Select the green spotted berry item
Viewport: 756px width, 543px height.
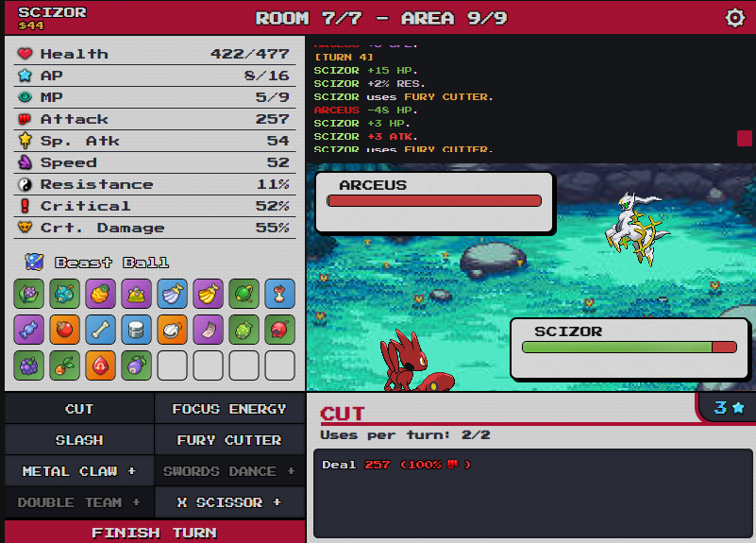point(244,330)
